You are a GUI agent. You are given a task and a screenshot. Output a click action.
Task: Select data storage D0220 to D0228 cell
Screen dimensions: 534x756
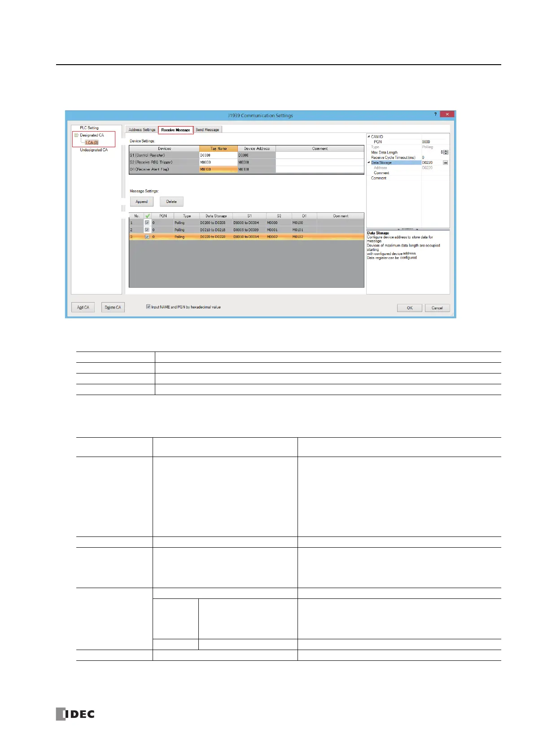215,237
